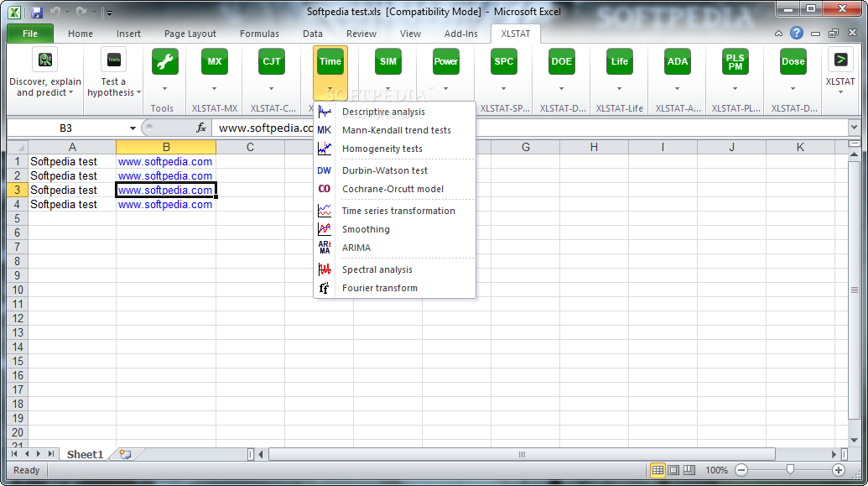Expand the Test a hypothesis dropdown arrow
This screenshot has width=868, height=486.
coord(138,92)
